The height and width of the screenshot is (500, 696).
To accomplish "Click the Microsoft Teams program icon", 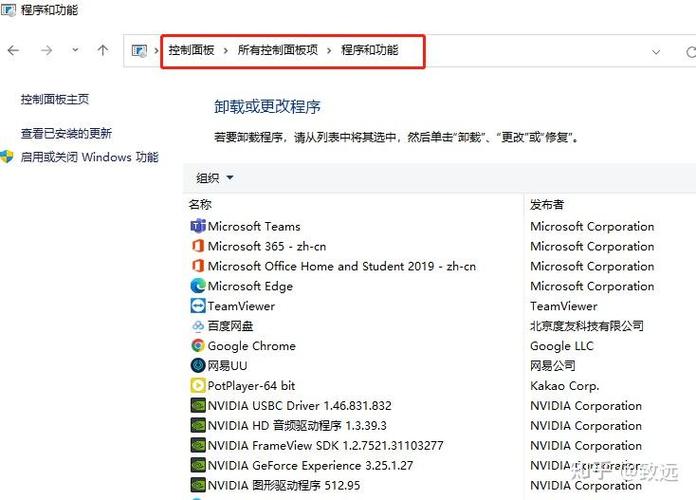I will 198,226.
